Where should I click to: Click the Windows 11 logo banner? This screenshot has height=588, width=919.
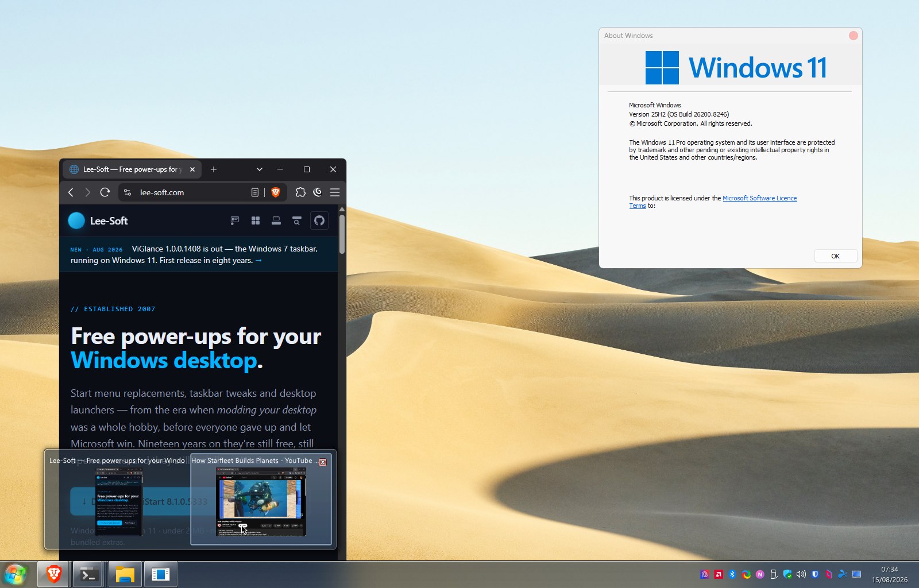736,68
